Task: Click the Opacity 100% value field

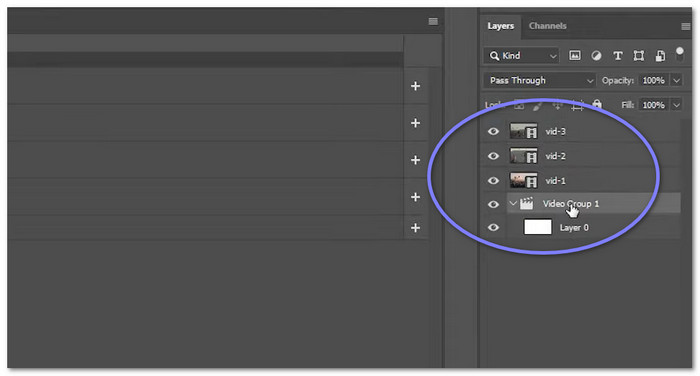Action: pos(654,80)
